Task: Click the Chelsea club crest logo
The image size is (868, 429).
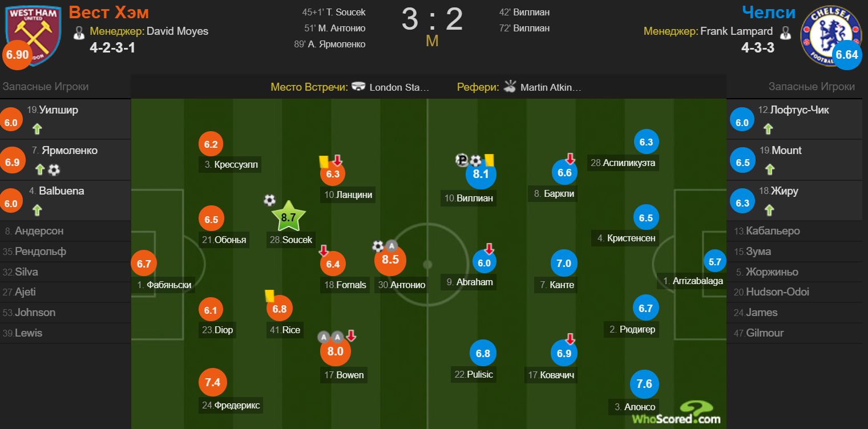Action: pyautogui.click(x=824, y=35)
